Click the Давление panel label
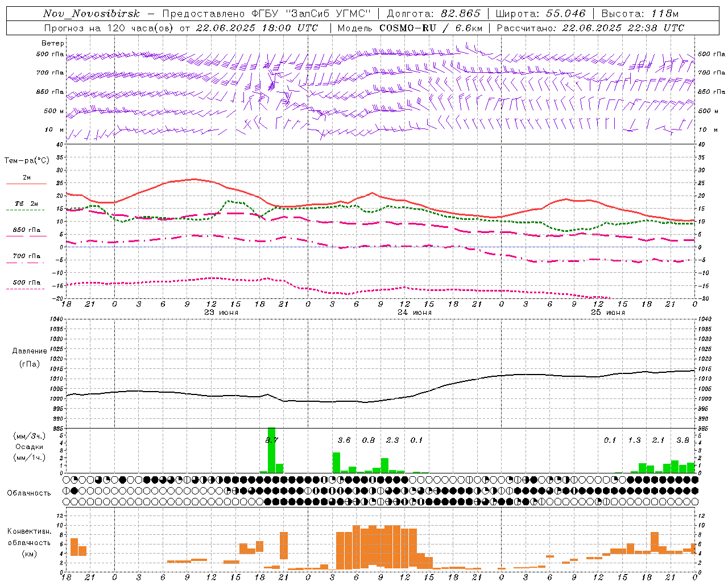 (30, 351)
